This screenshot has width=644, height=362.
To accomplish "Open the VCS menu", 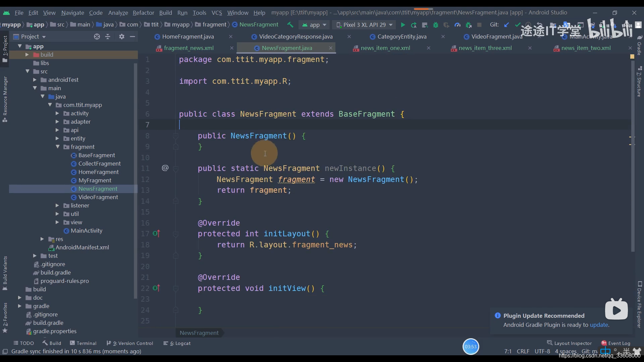I will click(217, 13).
